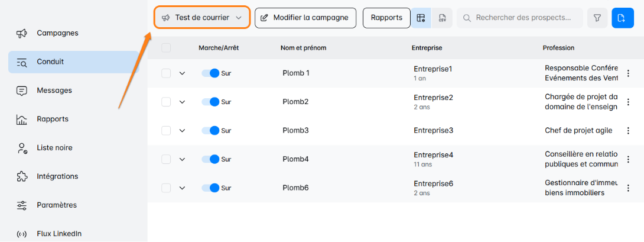644x242 pixels.
Task: Expand the Plomb 1 row chevron
Action: tap(182, 73)
